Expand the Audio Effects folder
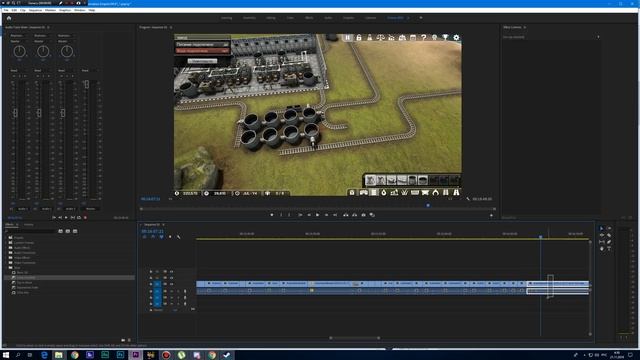 pos(6,248)
